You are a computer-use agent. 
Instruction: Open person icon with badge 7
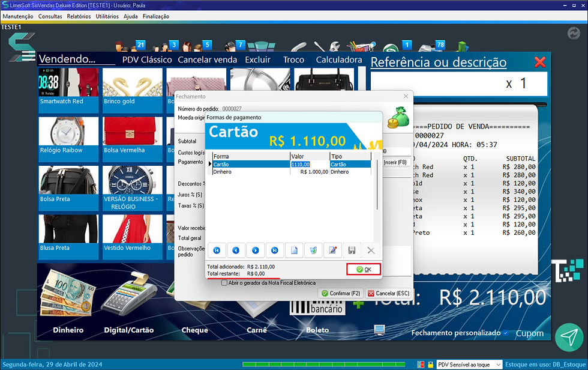pos(235,46)
